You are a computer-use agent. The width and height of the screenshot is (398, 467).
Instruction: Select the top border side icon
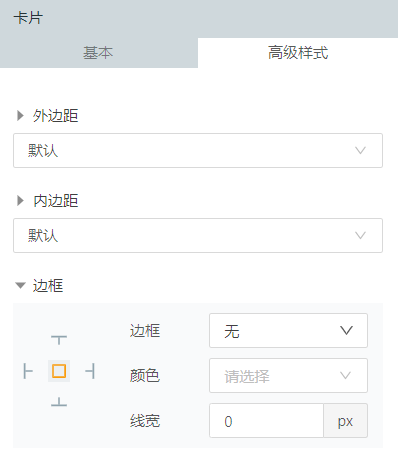(x=59, y=340)
